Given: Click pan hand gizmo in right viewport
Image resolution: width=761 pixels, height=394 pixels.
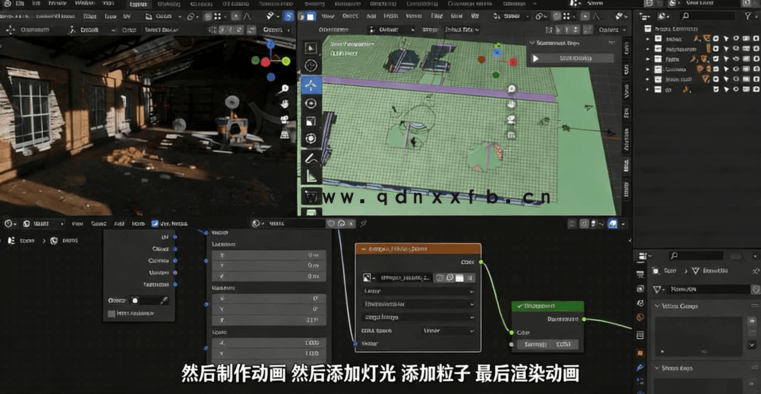Looking at the screenshot, I should pyautogui.click(x=511, y=104).
